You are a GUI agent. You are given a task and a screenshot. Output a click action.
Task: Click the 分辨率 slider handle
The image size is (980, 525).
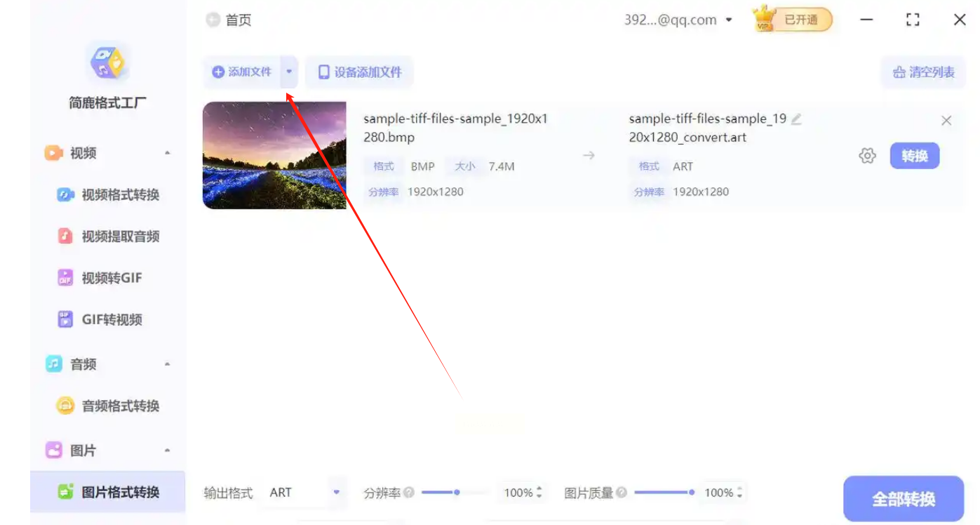click(457, 493)
